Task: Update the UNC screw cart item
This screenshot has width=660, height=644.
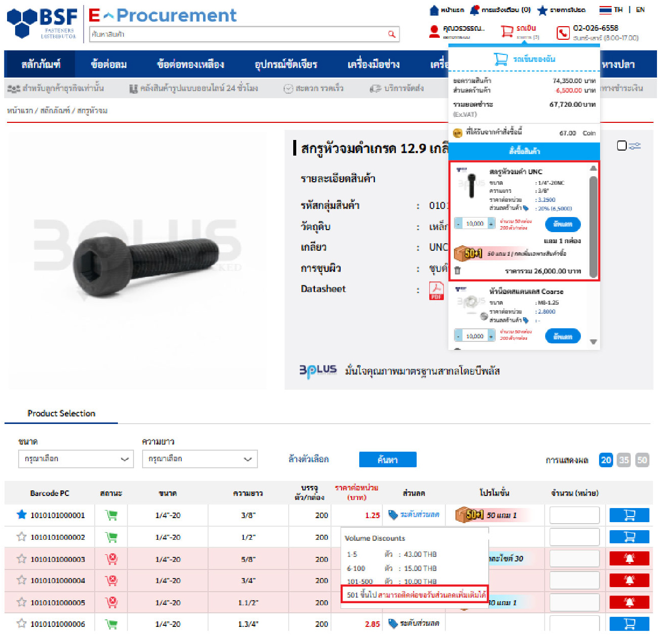Action: [563, 224]
